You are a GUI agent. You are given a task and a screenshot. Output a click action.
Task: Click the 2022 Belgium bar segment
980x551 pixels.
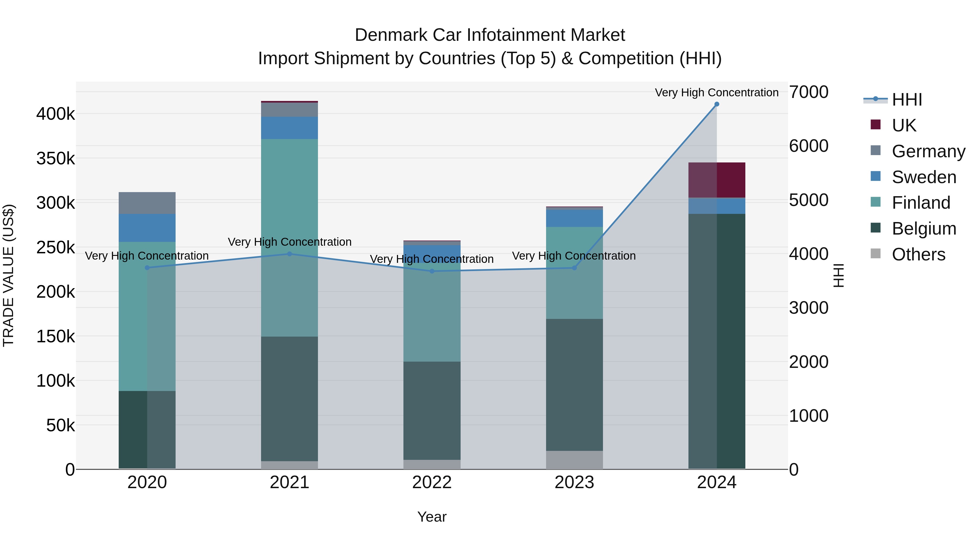432,411
